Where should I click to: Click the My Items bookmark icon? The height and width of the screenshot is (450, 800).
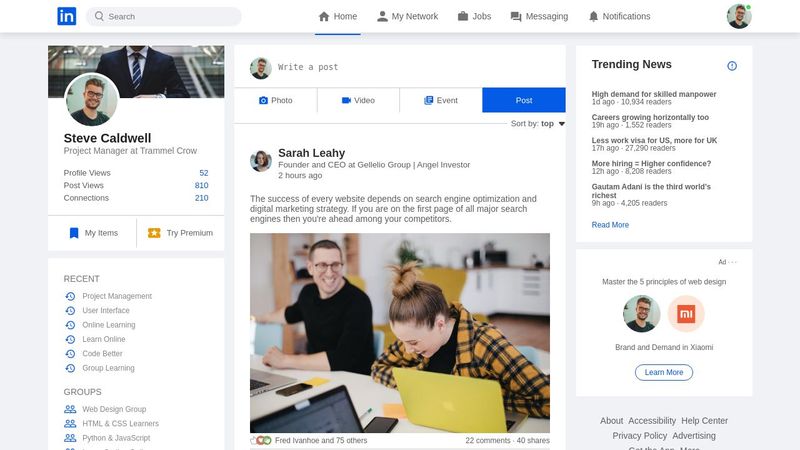coord(74,233)
